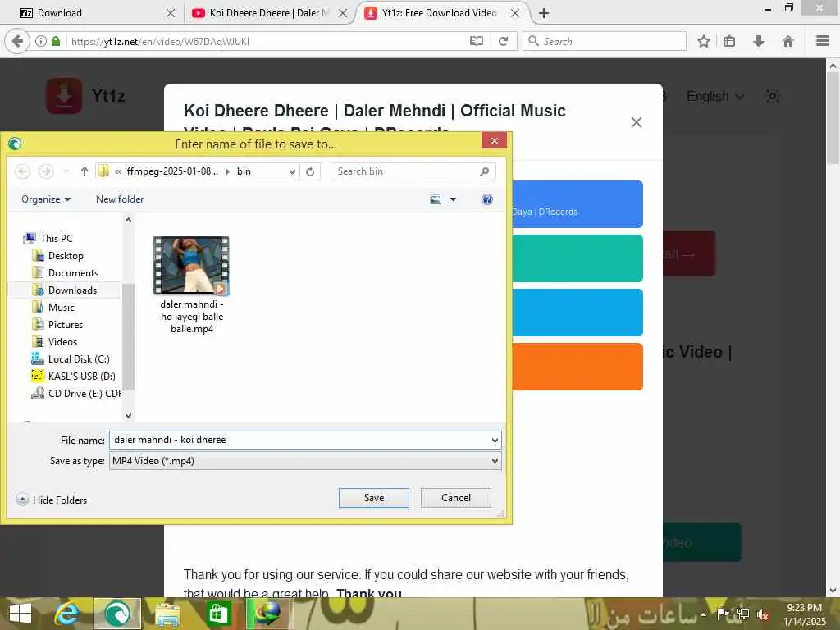The image size is (840, 630).
Task: Collapse the folder pane with Hide Folders
Action: click(52, 500)
